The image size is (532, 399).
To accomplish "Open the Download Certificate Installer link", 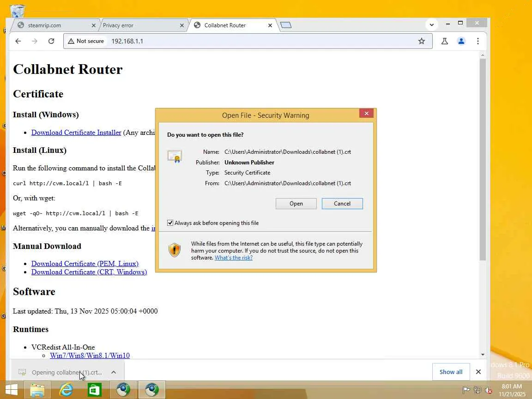I will point(76,133).
